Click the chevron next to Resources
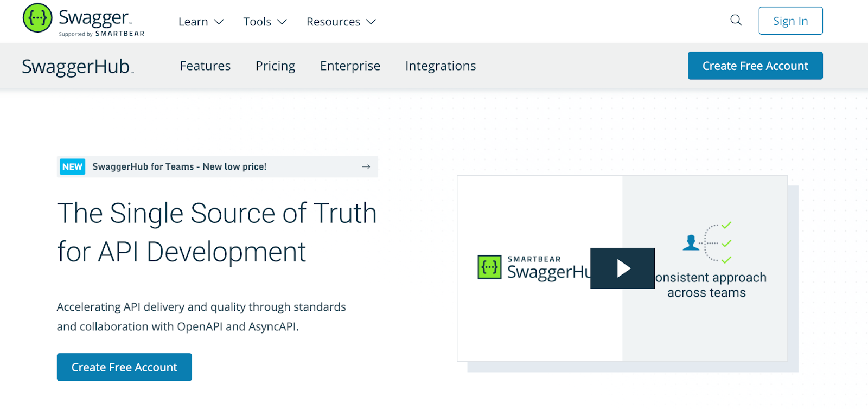This screenshot has width=868, height=410. 371,22
